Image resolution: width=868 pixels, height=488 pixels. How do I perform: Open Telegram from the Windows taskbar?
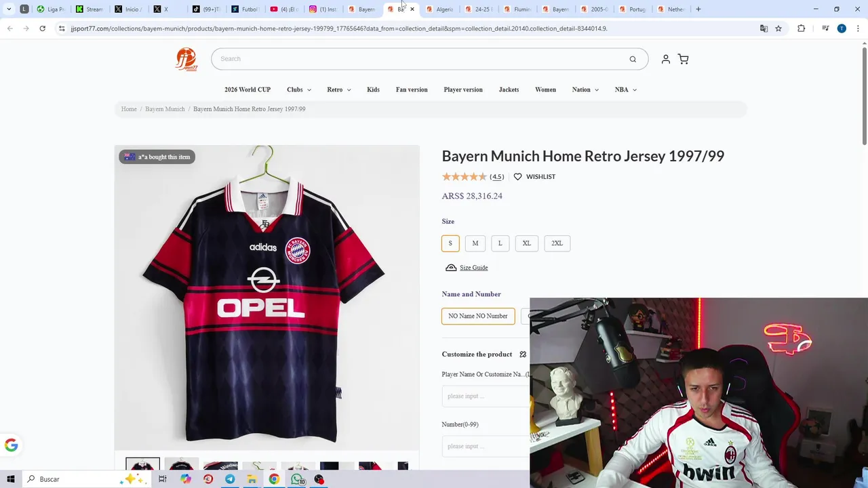point(230,479)
